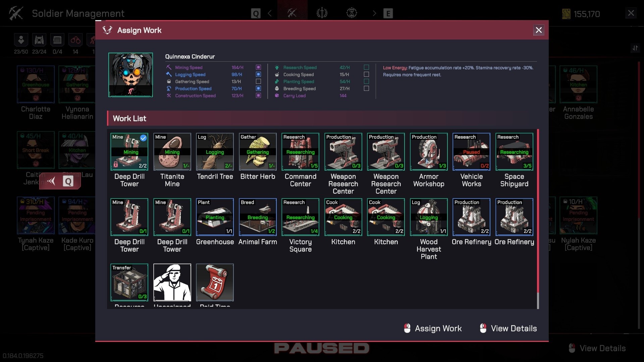Toggle the Cooking Speed checkbox
Viewport: 644px width, 362px height.
coord(366,74)
